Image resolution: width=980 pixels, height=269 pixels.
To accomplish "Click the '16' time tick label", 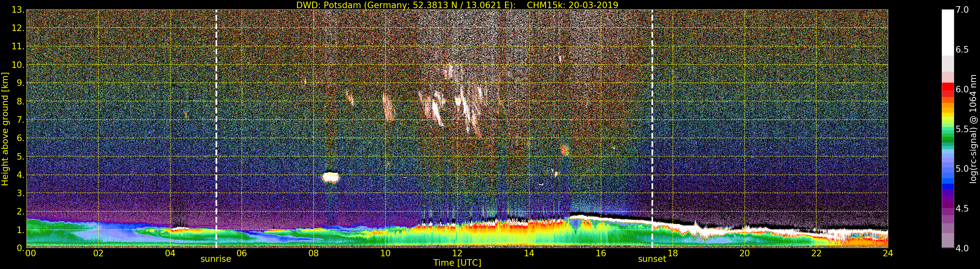I will point(601,253).
